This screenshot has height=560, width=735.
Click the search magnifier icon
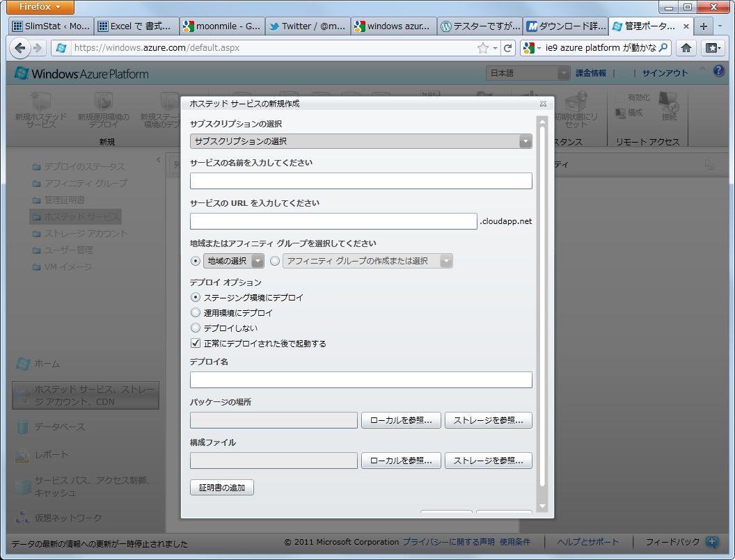tap(663, 48)
